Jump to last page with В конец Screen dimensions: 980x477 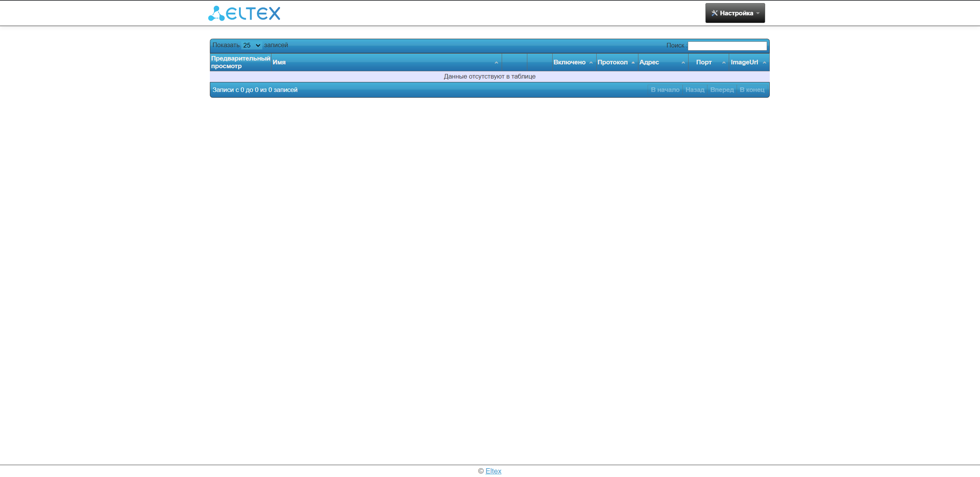(x=752, y=90)
